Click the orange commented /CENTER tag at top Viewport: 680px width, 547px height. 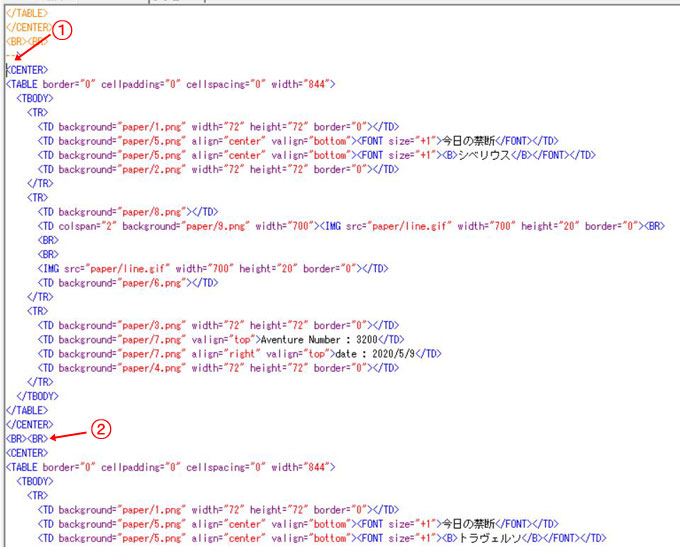(x=27, y=27)
